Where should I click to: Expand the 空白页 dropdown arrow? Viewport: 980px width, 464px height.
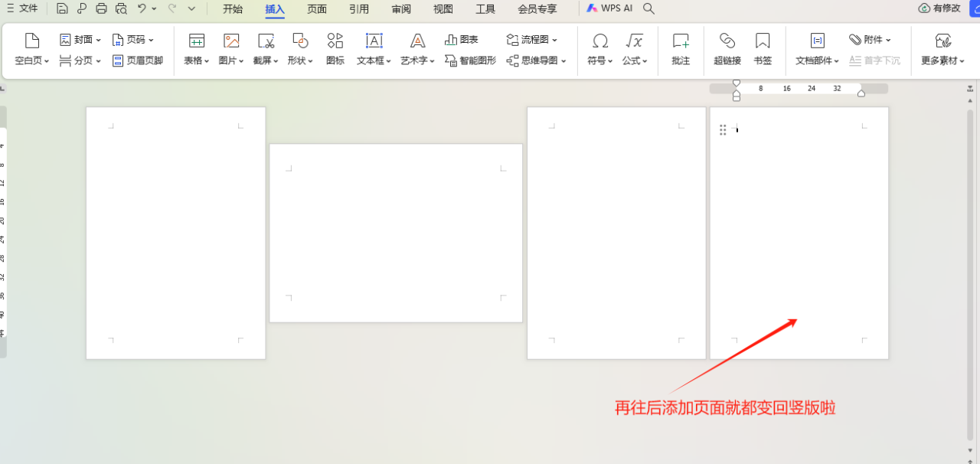coord(46,61)
